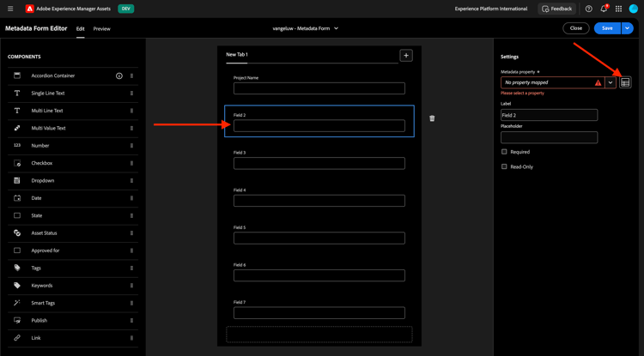Select the Publish component icon
Viewport: 644px width, 356px height.
(x=17, y=320)
